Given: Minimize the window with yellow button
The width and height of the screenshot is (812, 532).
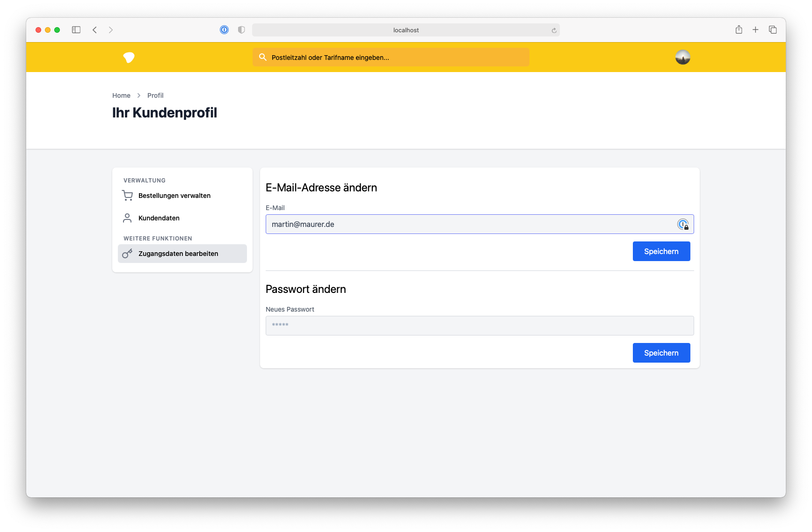Looking at the screenshot, I should tap(48, 30).
